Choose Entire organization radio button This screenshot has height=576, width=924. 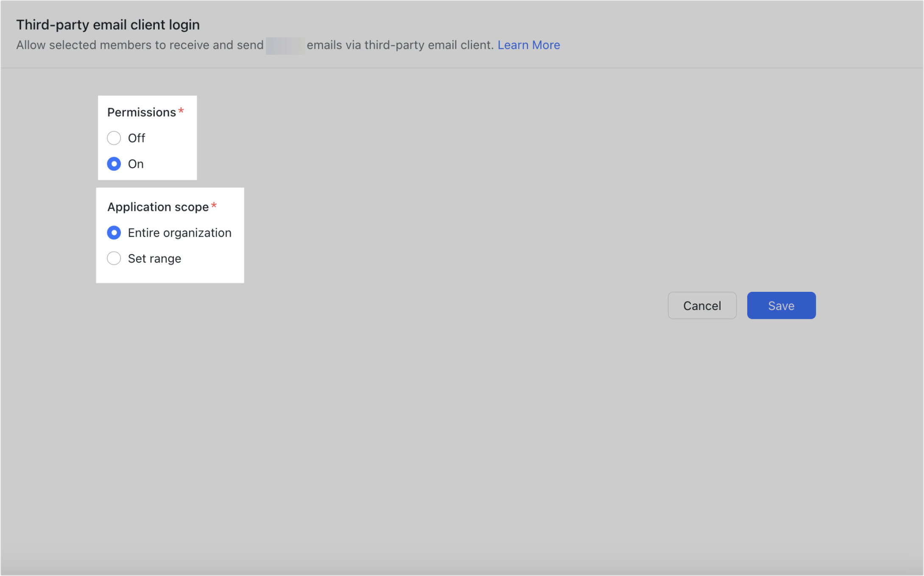tap(114, 232)
